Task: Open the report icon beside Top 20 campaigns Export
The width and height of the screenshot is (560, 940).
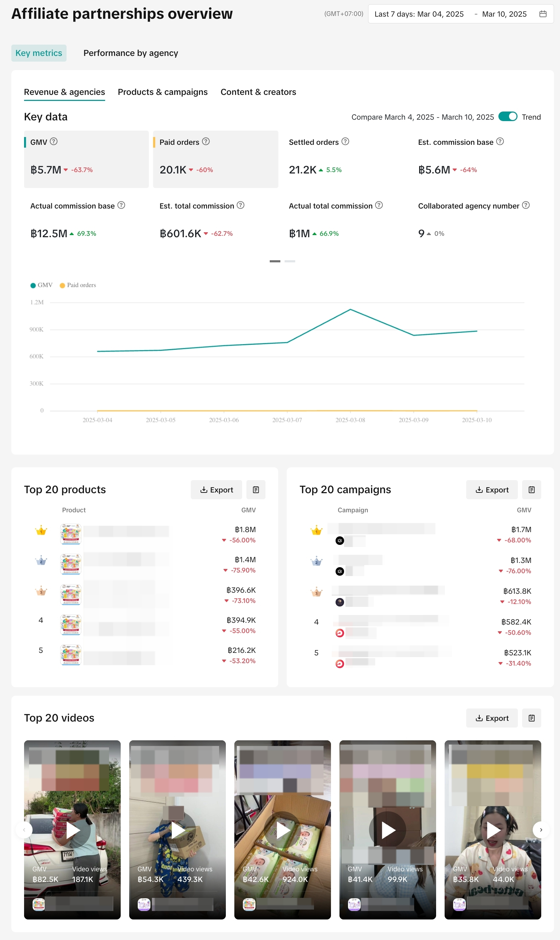Action: point(531,489)
